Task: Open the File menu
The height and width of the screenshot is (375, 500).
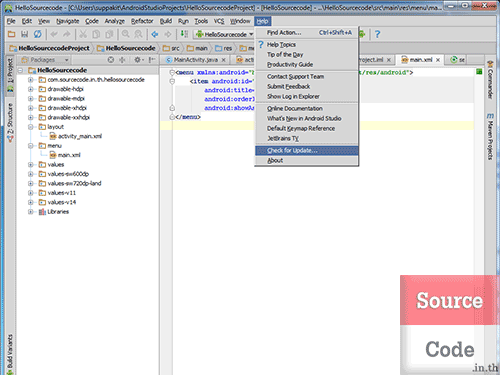Action: 11,21
